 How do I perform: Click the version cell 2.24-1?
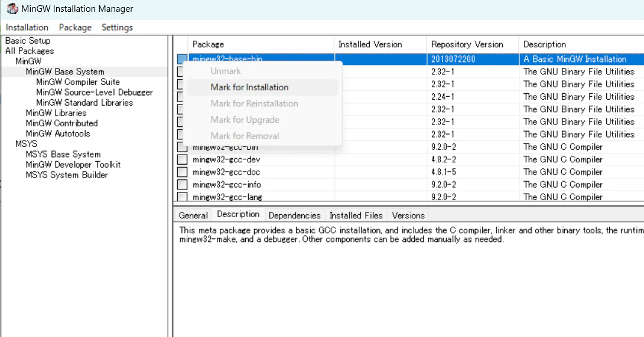(x=443, y=97)
